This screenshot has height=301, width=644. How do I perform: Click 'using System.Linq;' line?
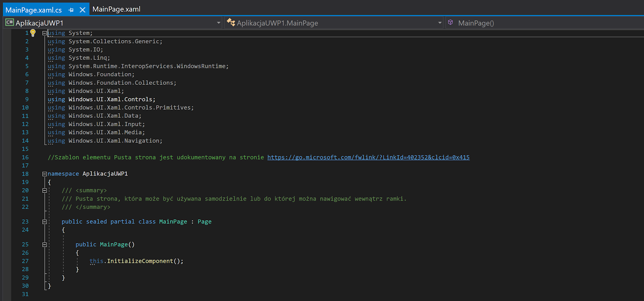coord(79,58)
